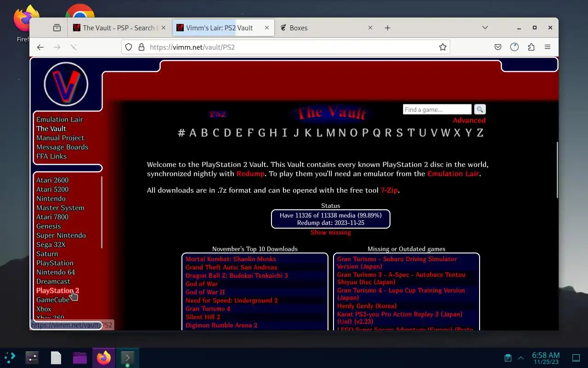Click the URL address bar

(x=285, y=47)
